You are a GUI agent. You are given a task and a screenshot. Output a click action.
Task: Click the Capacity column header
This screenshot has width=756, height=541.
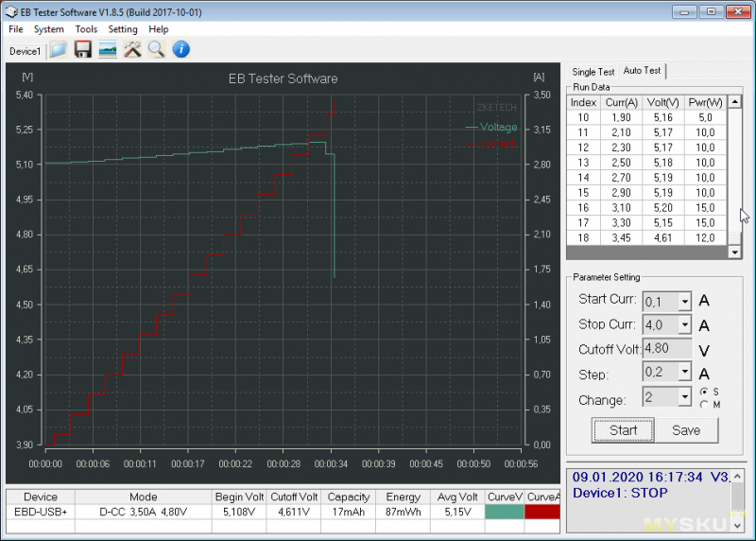coord(349,497)
